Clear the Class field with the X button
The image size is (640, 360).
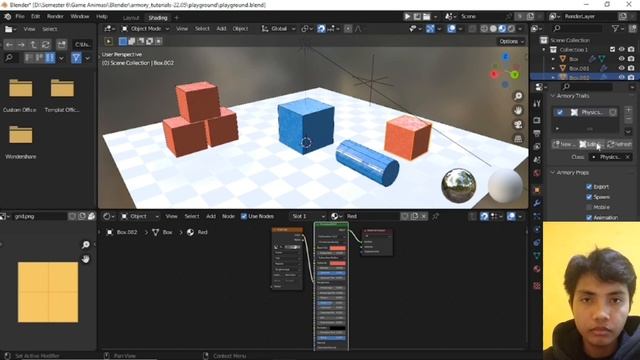[x=627, y=157]
